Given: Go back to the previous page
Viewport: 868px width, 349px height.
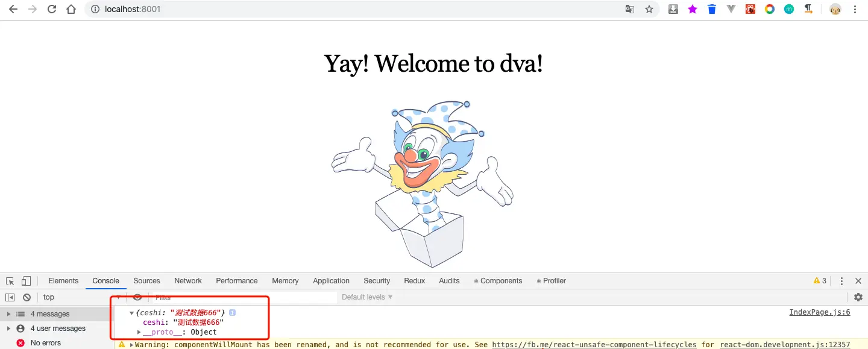Looking at the screenshot, I should [13, 9].
